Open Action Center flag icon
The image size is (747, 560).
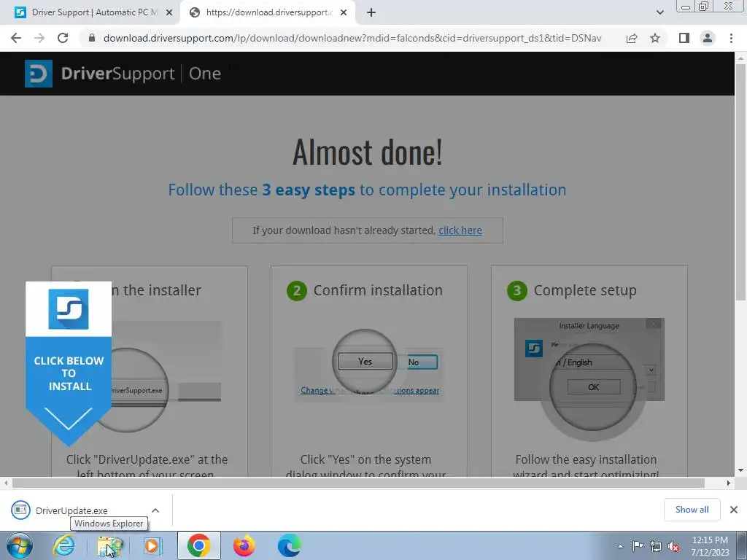638,546
